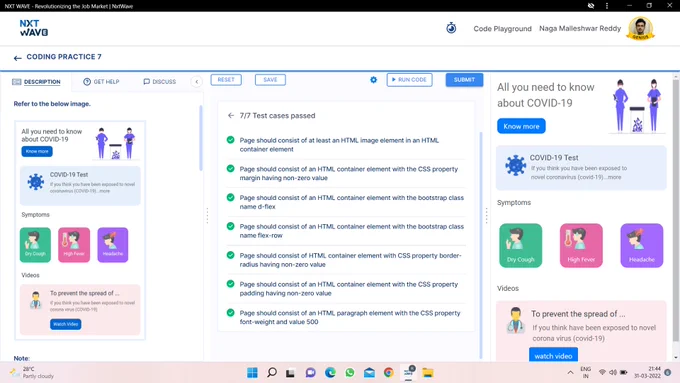Click check icon for font-weight 500 test
The image size is (680, 383).
click(231, 312)
